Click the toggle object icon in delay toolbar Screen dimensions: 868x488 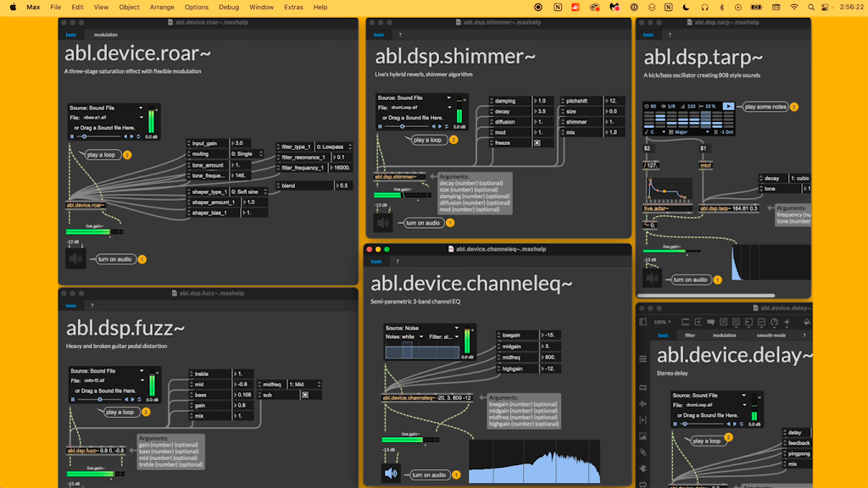723,321
